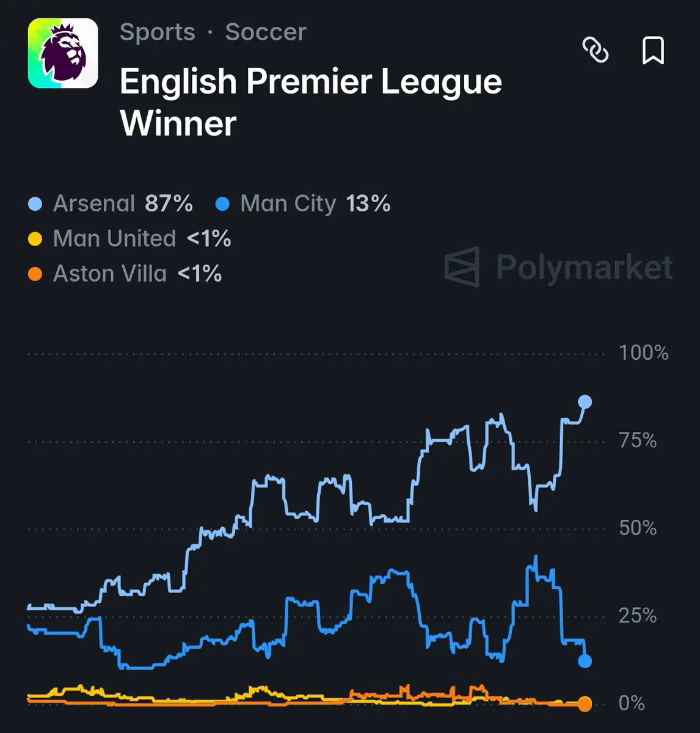Click Arsenal's latest data point on chart
The width and height of the screenshot is (700, 733).
pos(585,402)
